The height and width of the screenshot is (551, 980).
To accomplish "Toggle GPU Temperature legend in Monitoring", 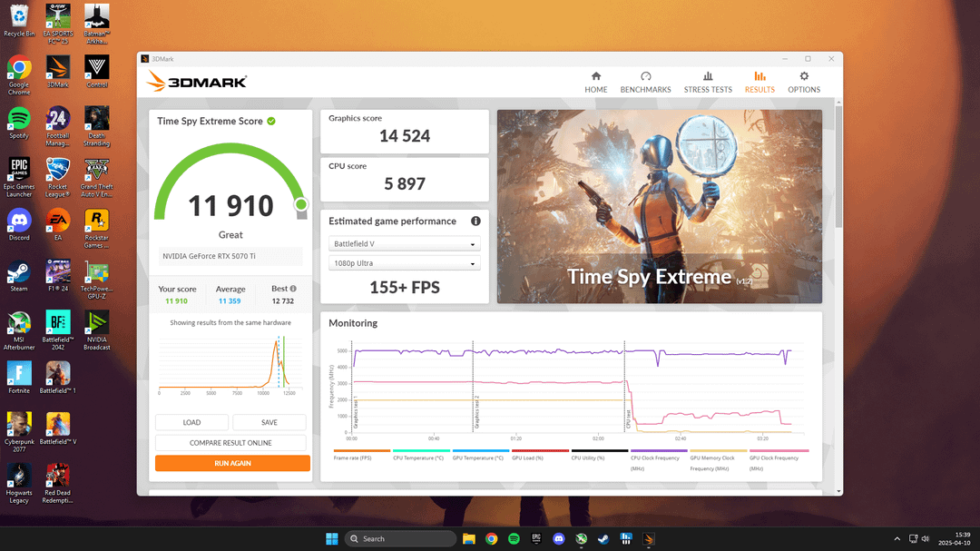I will [x=480, y=455].
